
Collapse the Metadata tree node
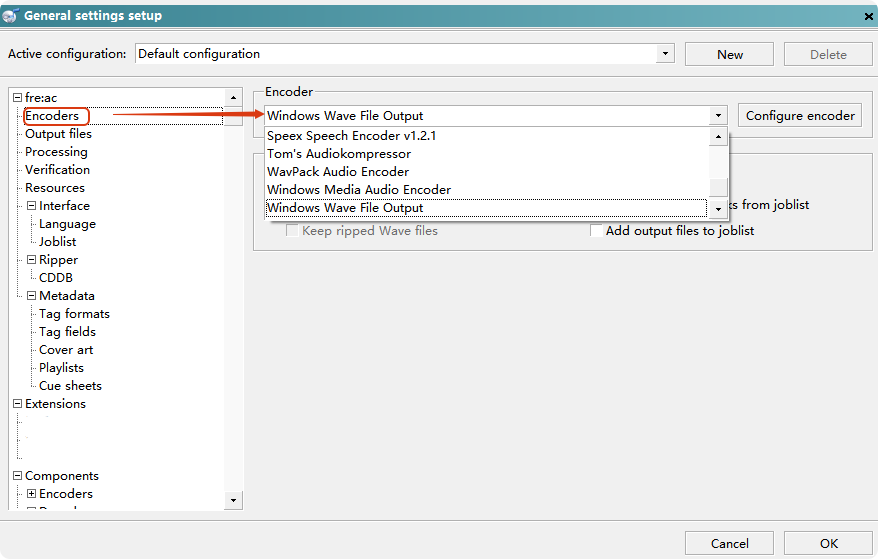point(31,296)
